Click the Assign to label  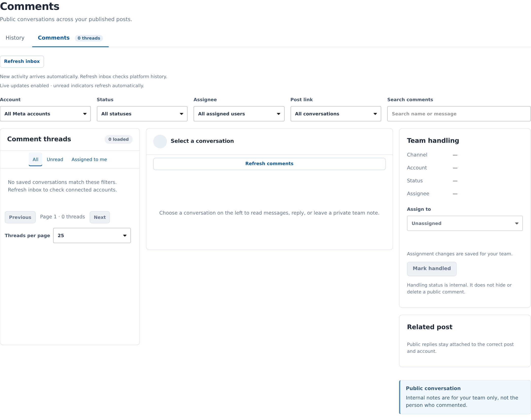[x=419, y=209]
